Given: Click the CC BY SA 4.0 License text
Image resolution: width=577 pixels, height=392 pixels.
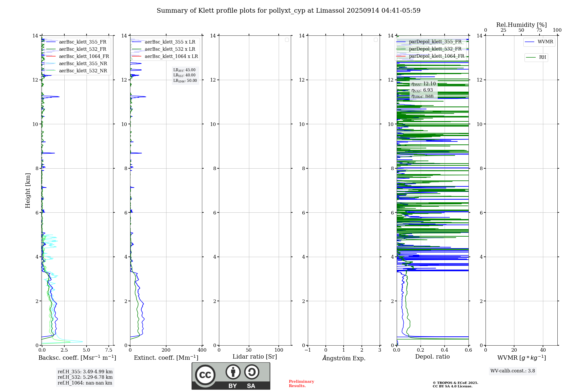Looking at the screenshot, I should click(453, 386).
